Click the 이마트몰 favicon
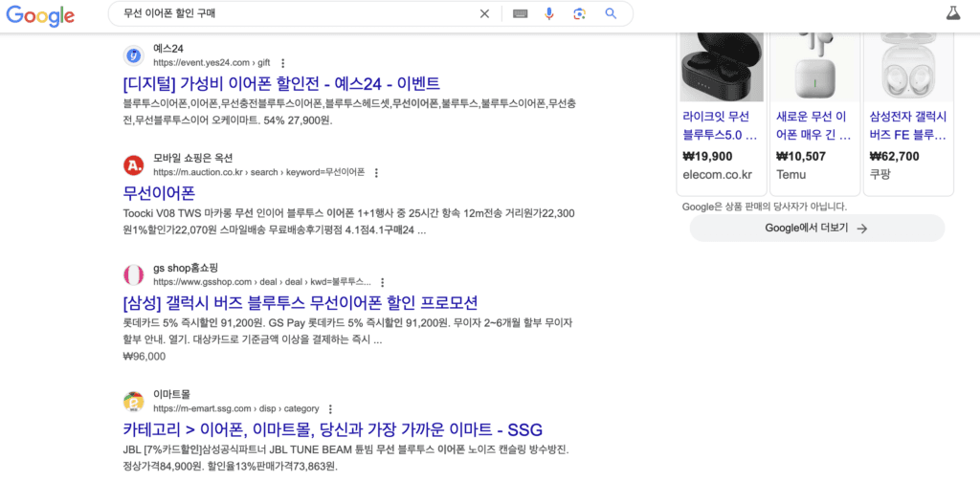The image size is (980, 481). pos(134,402)
